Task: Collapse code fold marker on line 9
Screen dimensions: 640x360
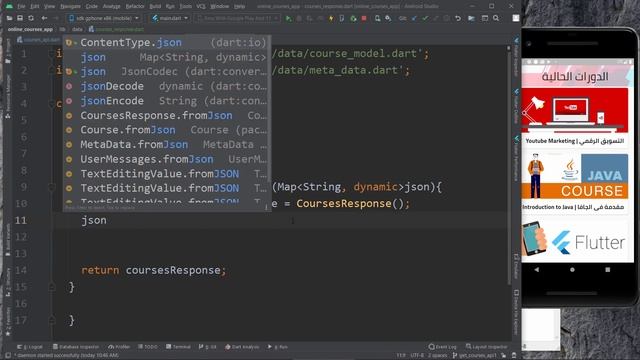Action: click(52, 187)
